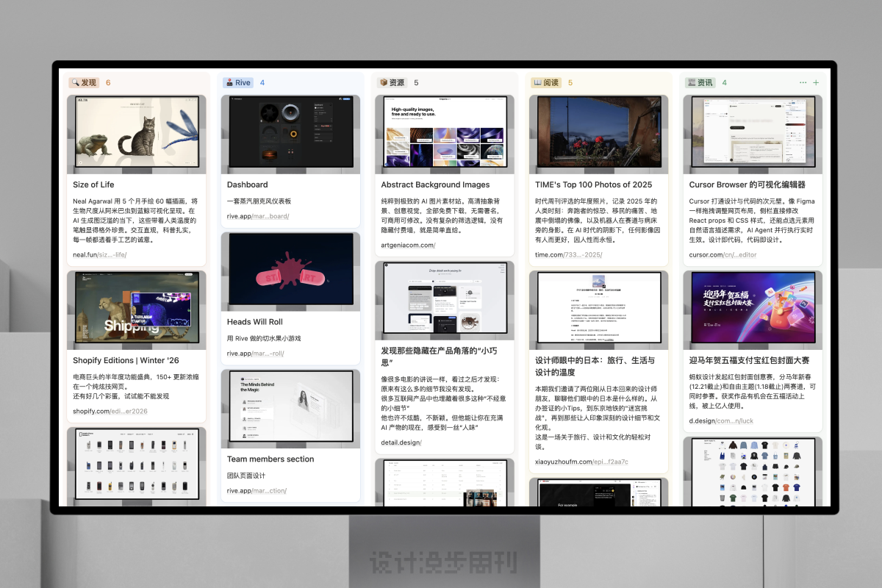Select the 阅读 column header tag
Image resolution: width=882 pixels, height=588 pixels.
(546, 83)
